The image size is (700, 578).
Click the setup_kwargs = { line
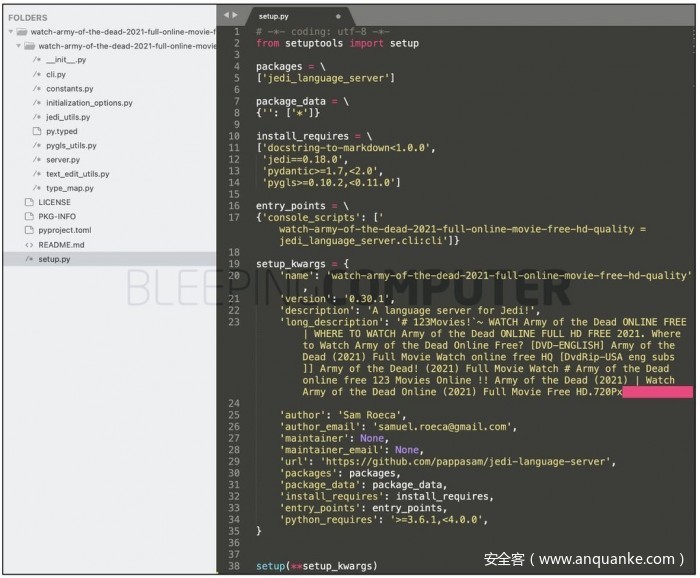click(302, 264)
